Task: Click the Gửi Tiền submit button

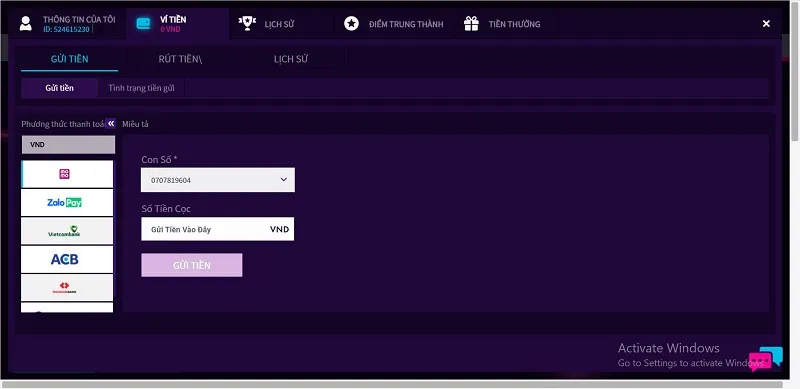Action: 192,265
